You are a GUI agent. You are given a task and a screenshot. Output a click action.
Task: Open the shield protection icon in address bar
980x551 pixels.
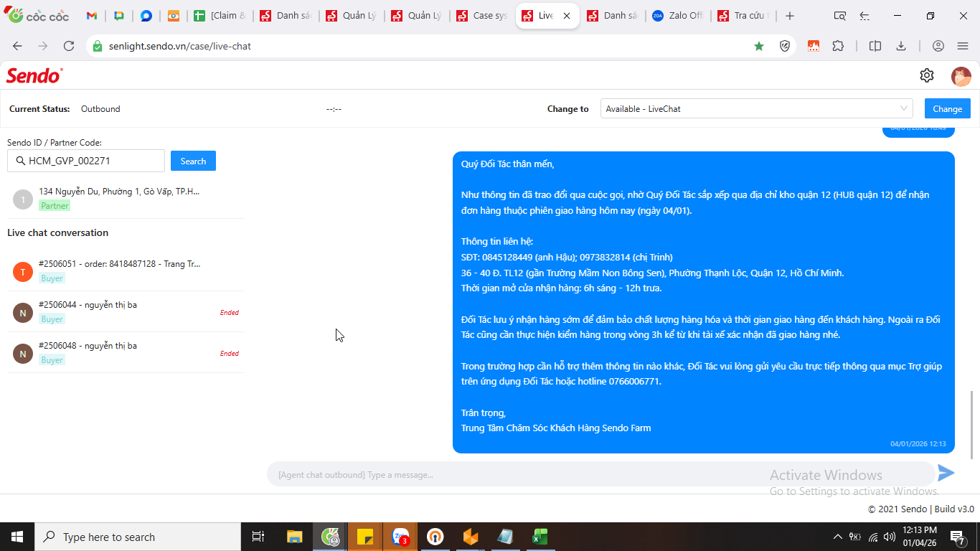pos(785,46)
